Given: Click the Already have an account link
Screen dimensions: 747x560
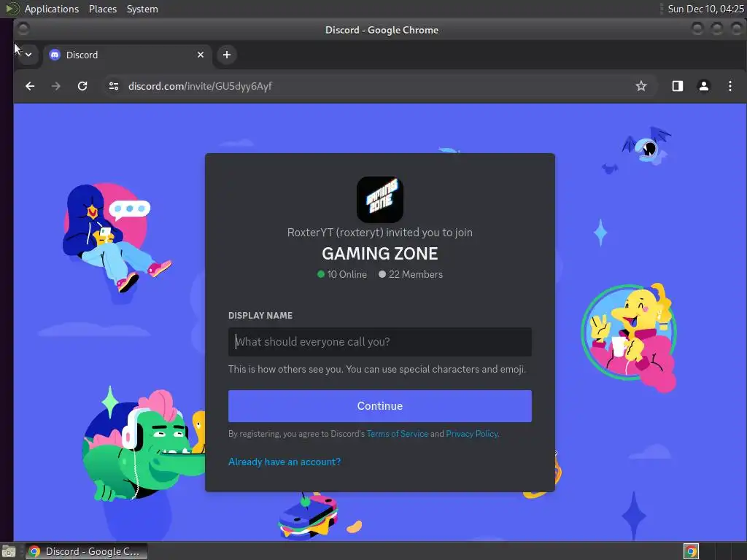Looking at the screenshot, I should [x=285, y=462].
